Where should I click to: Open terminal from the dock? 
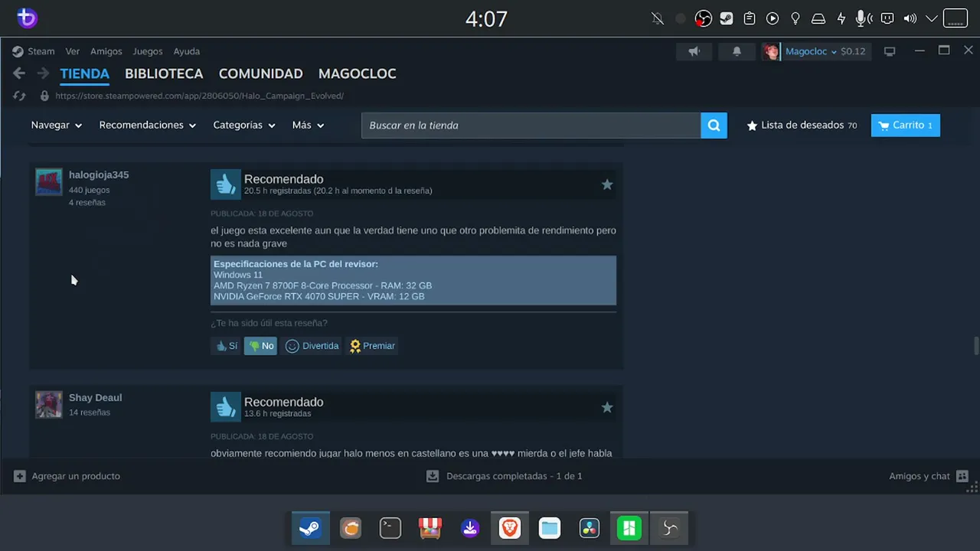pos(390,528)
